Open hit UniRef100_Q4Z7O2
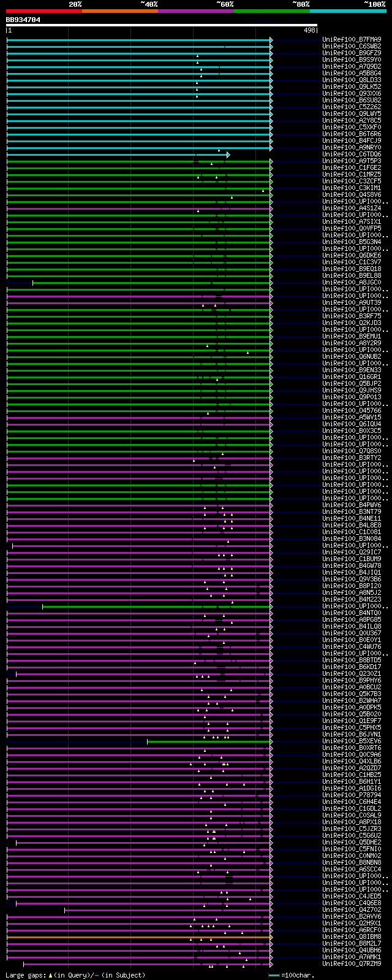 click(352, 910)
